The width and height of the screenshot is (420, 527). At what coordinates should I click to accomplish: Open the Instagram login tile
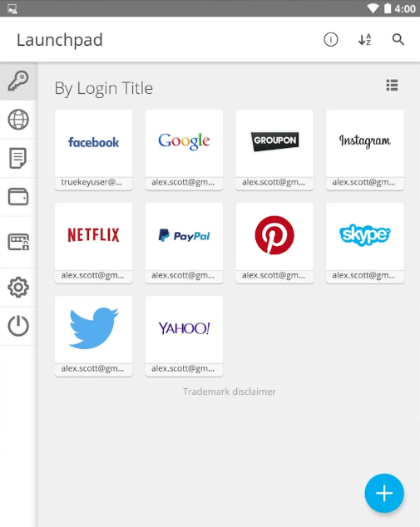(365, 150)
